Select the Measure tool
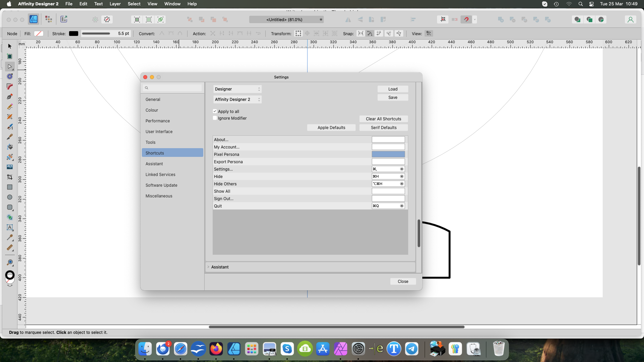Viewport: 644px width, 362px height. pyautogui.click(x=10, y=247)
